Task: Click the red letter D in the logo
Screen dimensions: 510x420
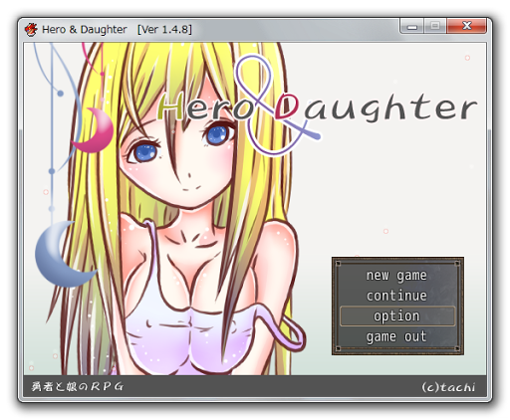Action: [x=286, y=106]
